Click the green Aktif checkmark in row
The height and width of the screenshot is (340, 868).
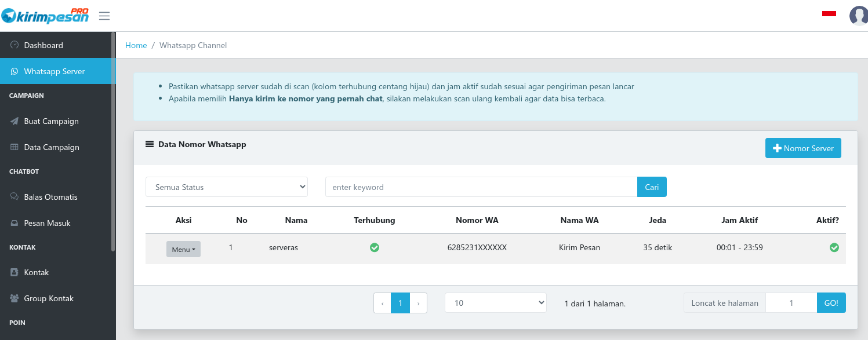[834, 247]
